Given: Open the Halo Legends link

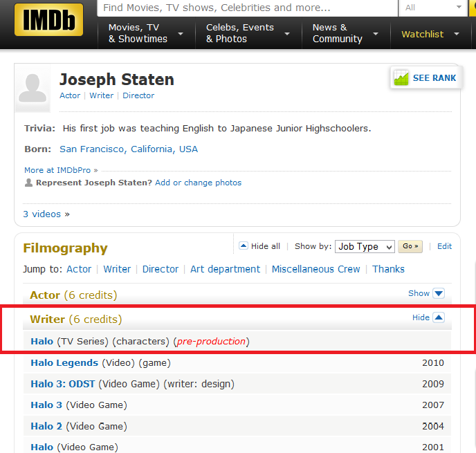Looking at the screenshot, I should pyautogui.click(x=64, y=363).
